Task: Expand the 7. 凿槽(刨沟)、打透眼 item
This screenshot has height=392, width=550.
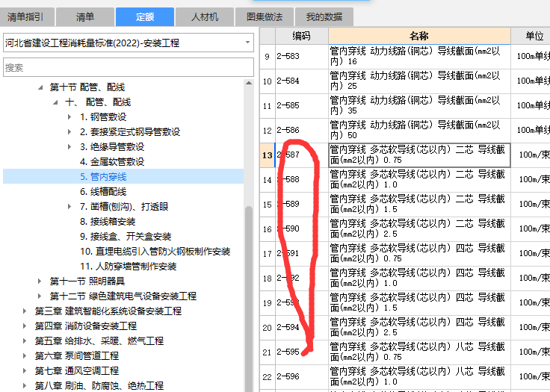Action: click(x=69, y=207)
